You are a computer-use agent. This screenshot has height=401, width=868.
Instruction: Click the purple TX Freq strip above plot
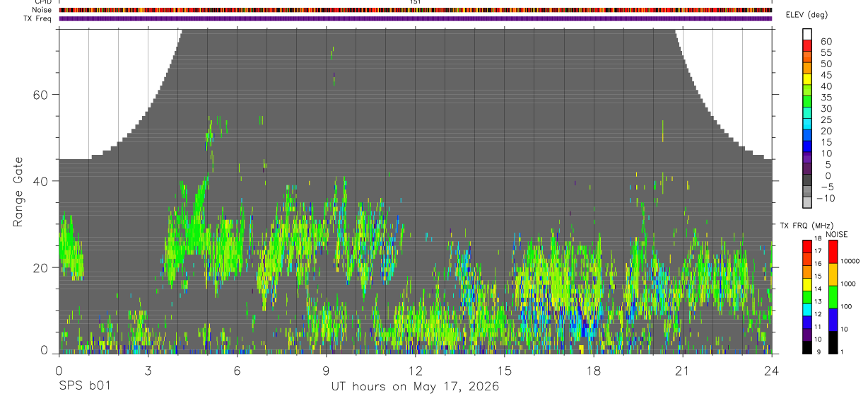[x=415, y=18]
